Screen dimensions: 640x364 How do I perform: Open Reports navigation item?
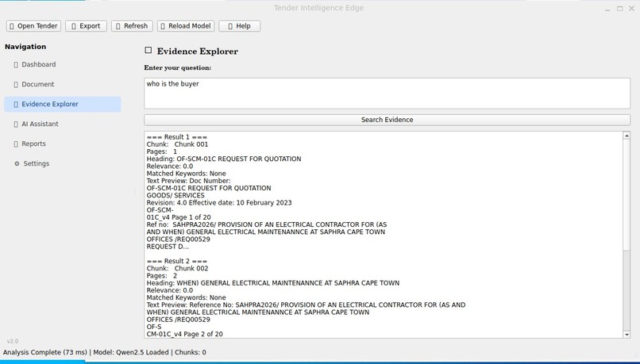[x=63, y=144]
